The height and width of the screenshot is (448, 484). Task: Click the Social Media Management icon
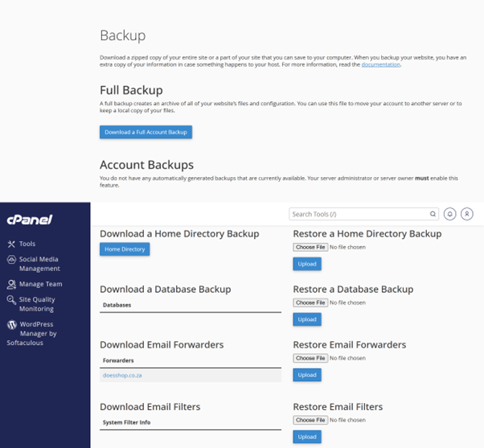pos(11,260)
